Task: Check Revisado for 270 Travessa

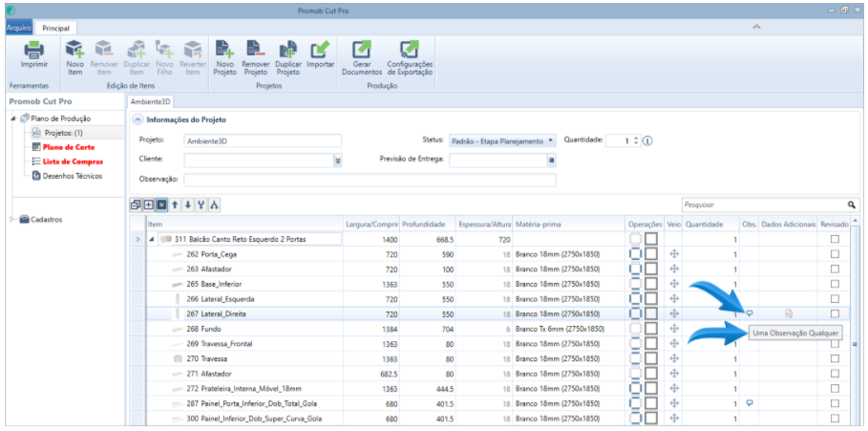Action: [x=835, y=358]
